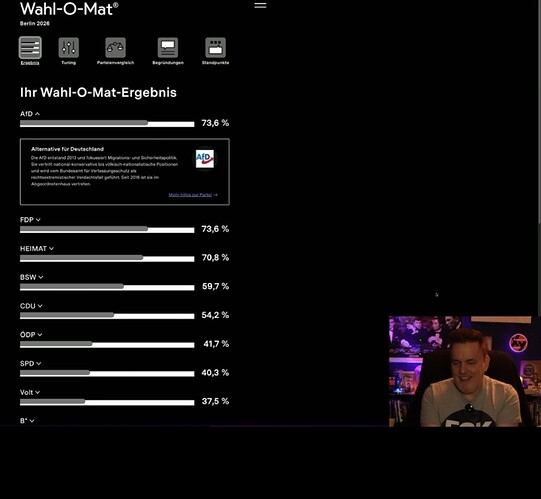Select the Ergebnis results icon
Viewport: 541px width, 499px height.
click(30, 48)
